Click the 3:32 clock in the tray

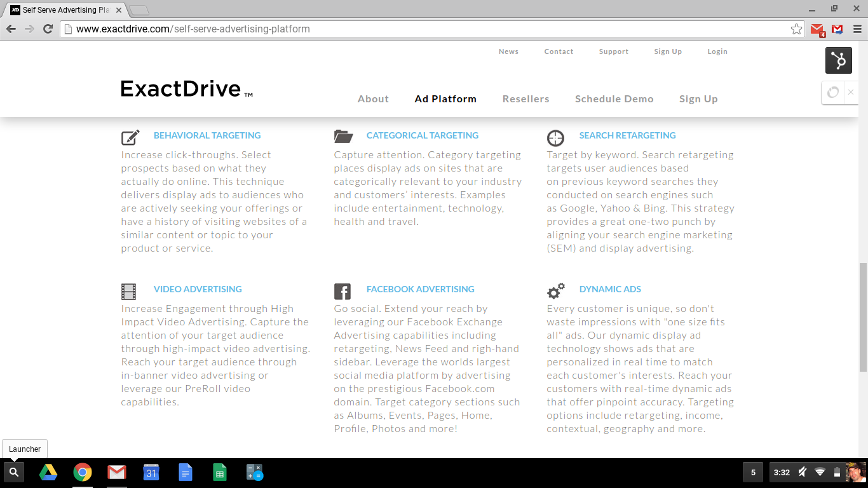pos(782,472)
